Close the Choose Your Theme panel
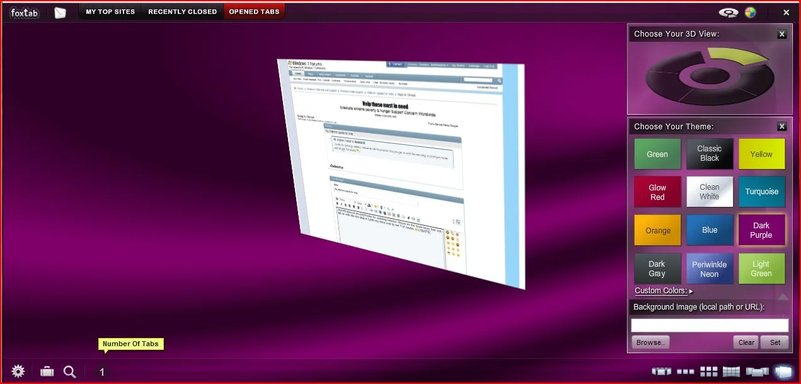Image resolution: width=801 pixels, height=384 pixels. [x=782, y=127]
